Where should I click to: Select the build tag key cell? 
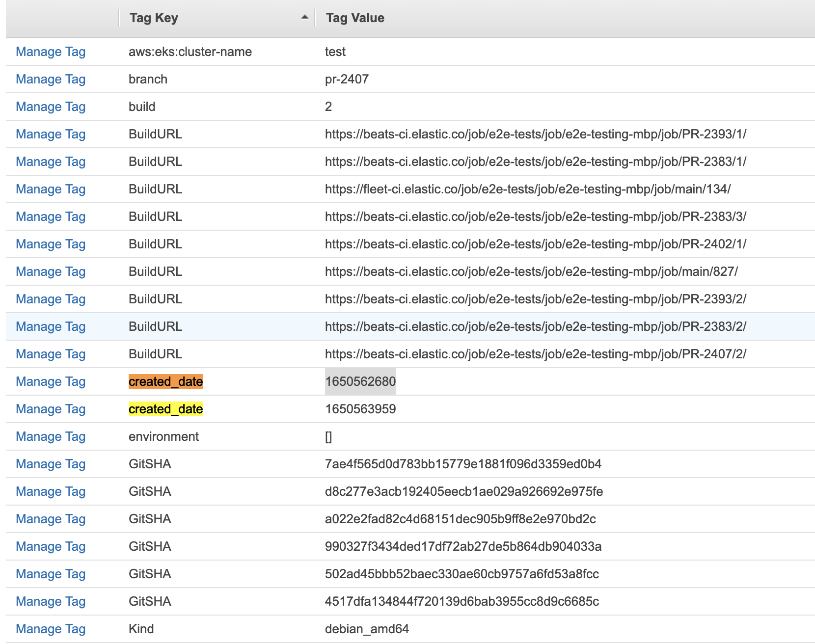click(x=142, y=107)
